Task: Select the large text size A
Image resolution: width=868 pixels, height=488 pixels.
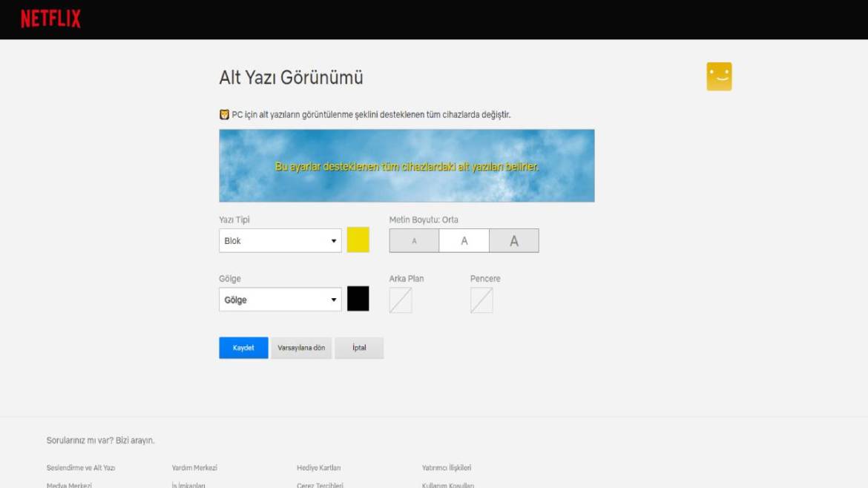Action: (514, 240)
